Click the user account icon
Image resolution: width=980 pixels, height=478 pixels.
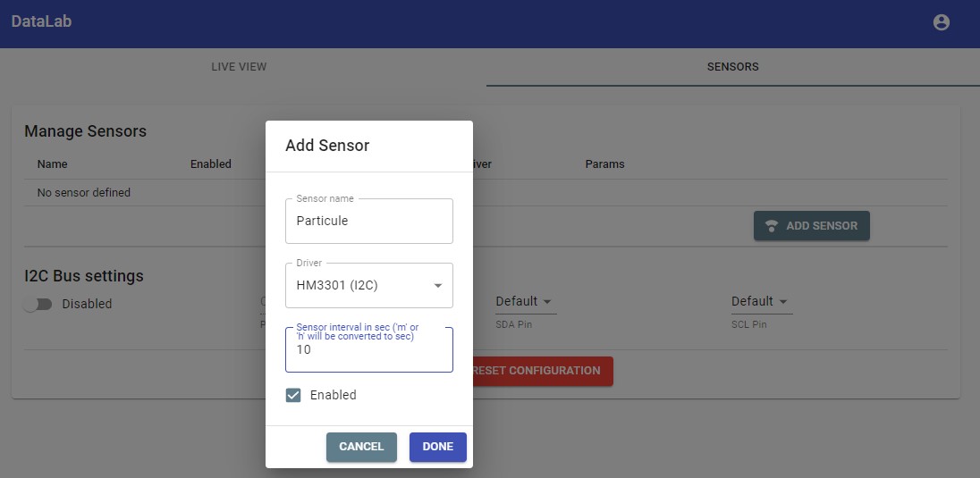coord(941,23)
